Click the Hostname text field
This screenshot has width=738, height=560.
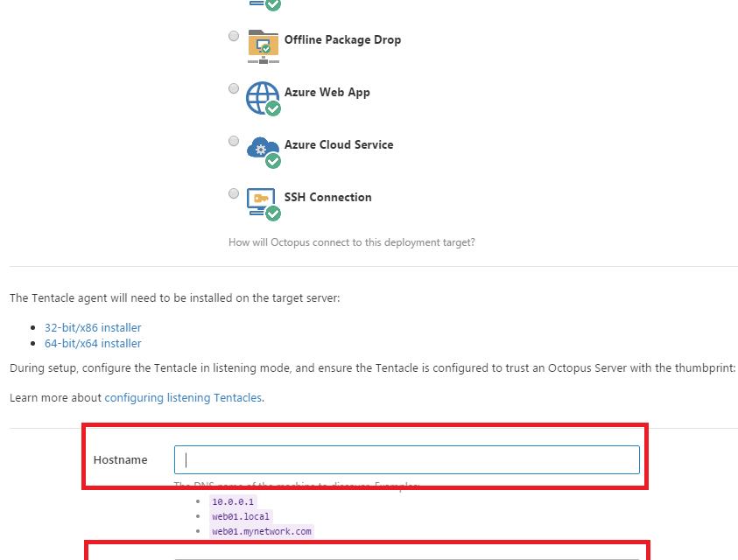coord(407,460)
